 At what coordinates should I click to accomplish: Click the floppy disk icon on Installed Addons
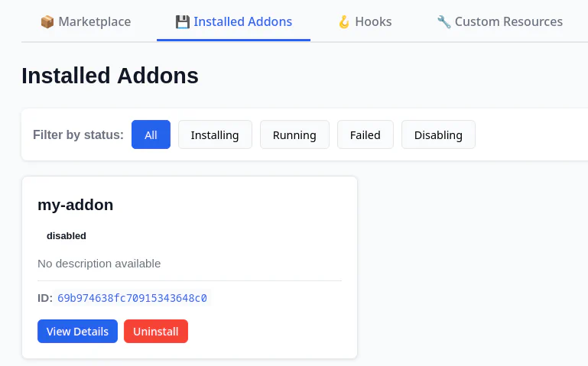183,22
